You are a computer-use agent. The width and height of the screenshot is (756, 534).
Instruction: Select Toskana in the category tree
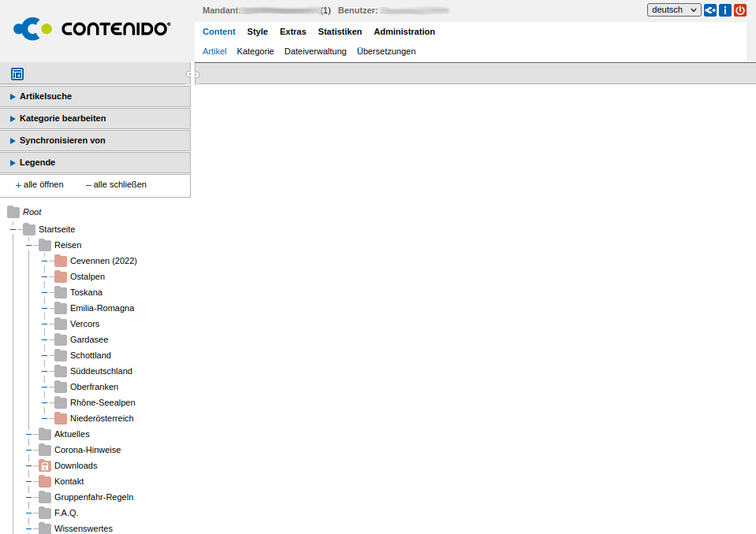coord(86,292)
